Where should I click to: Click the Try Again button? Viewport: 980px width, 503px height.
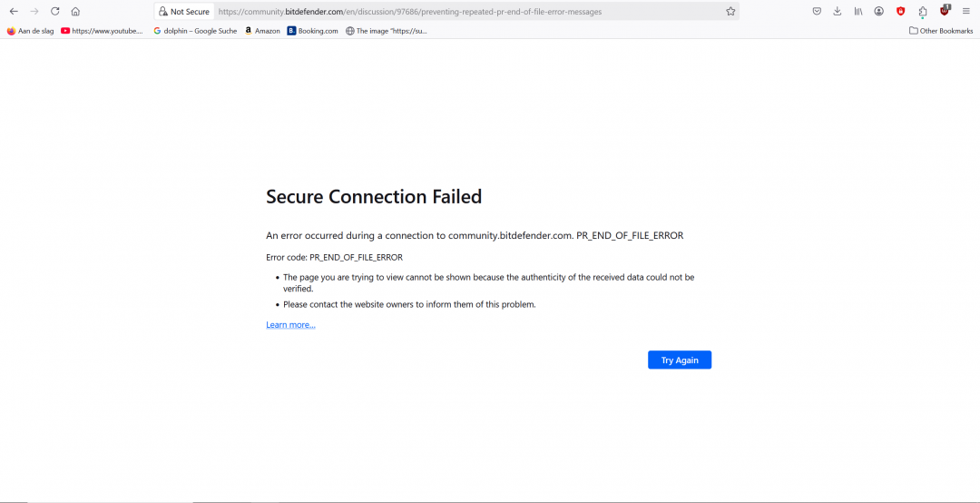click(680, 360)
